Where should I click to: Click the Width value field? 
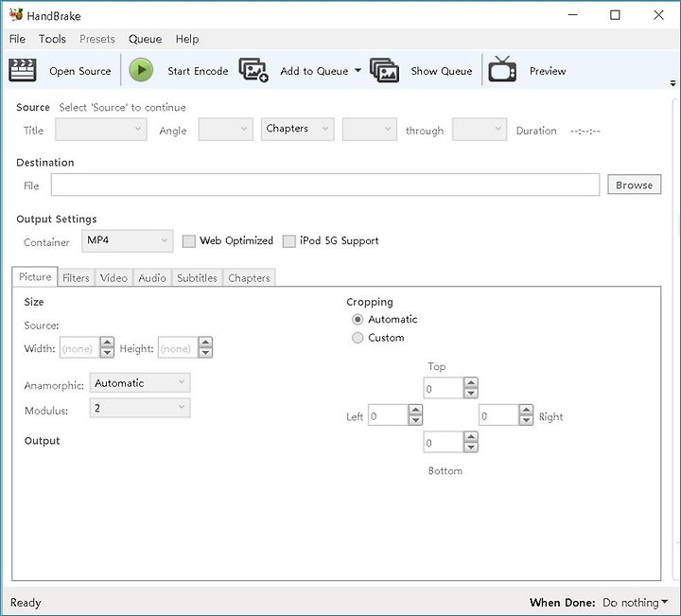pyautogui.click(x=79, y=348)
